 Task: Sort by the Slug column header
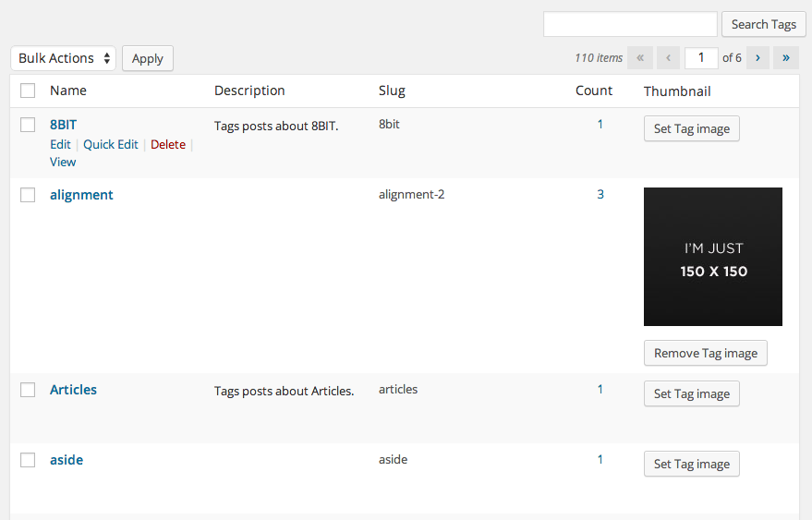pos(392,91)
